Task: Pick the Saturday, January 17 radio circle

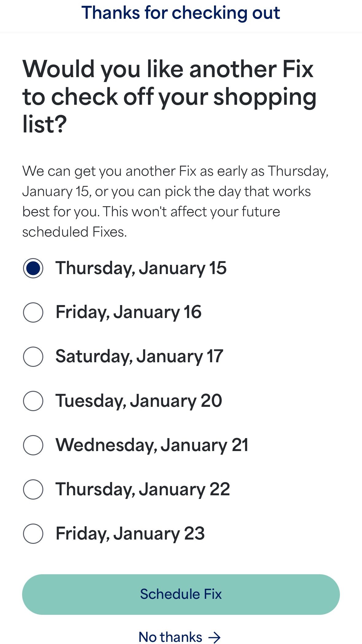Action: [x=33, y=357]
